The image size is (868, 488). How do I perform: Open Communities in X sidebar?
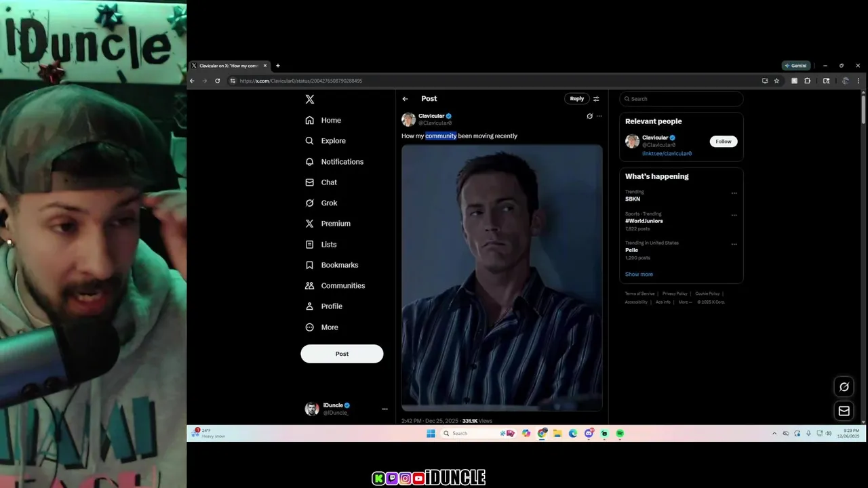point(335,286)
